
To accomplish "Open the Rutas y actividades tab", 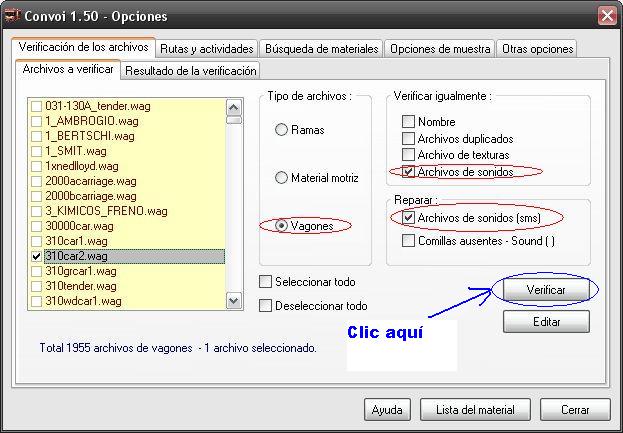I will (207, 48).
